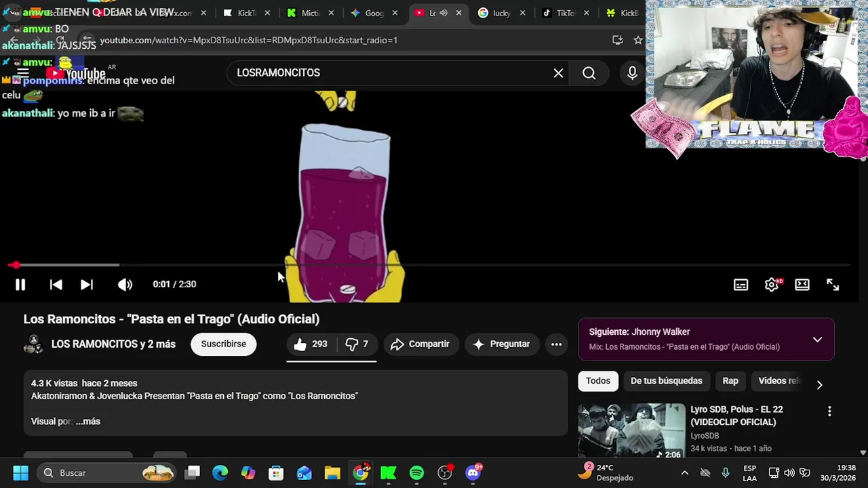Screen dimensions: 868x488
Task: Open the Lyro SDB EL 22 video thumbnail
Action: [631, 431]
